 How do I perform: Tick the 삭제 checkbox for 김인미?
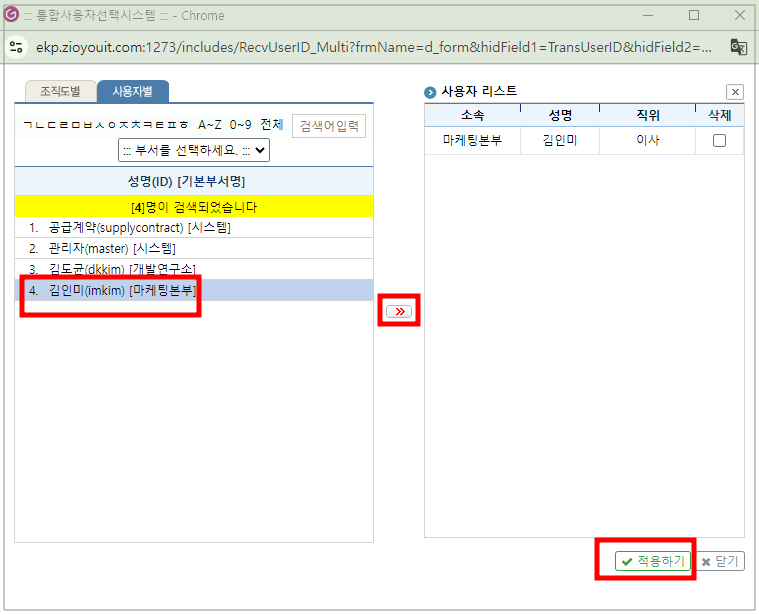[x=719, y=140]
